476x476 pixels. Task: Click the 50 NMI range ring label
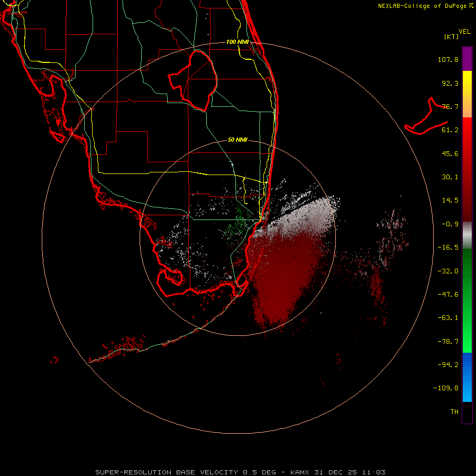[237, 140]
